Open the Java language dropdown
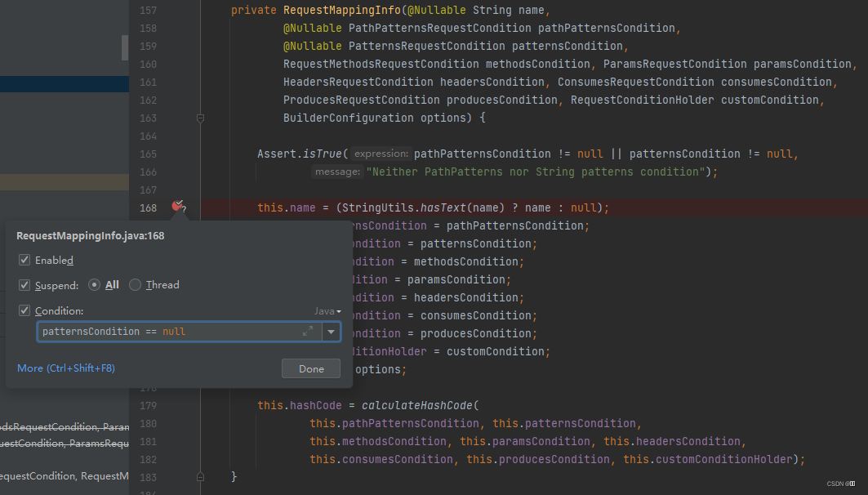This screenshot has height=495, width=868. [x=326, y=310]
